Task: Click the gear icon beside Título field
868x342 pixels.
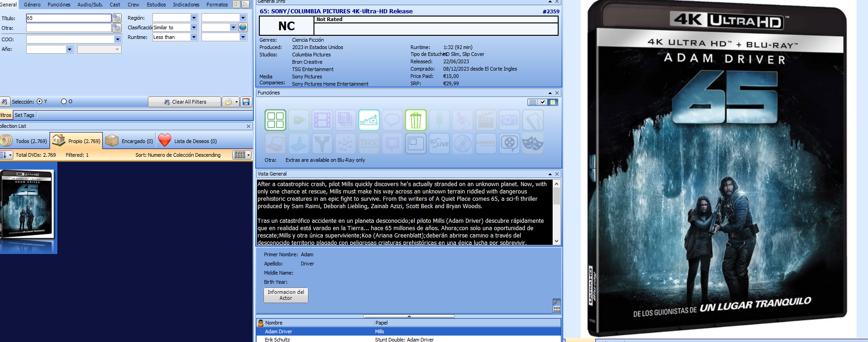Action: (117, 18)
